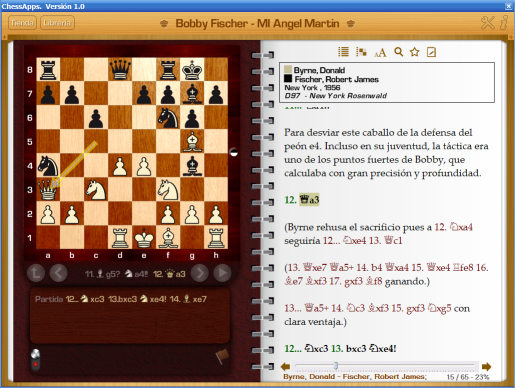Click the black queen on d8
This screenshot has width=515, height=388.
[120, 70]
